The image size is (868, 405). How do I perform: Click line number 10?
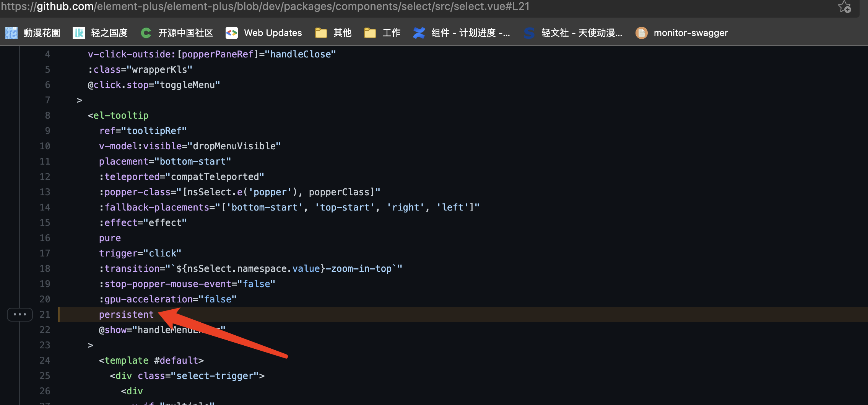[x=44, y=146]
